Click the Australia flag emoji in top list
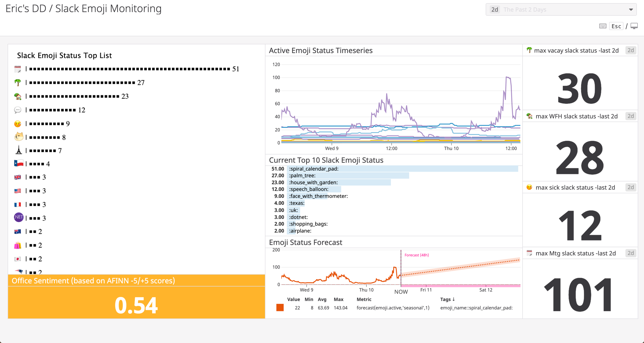644x343 pixels. [x=18, y=231]
